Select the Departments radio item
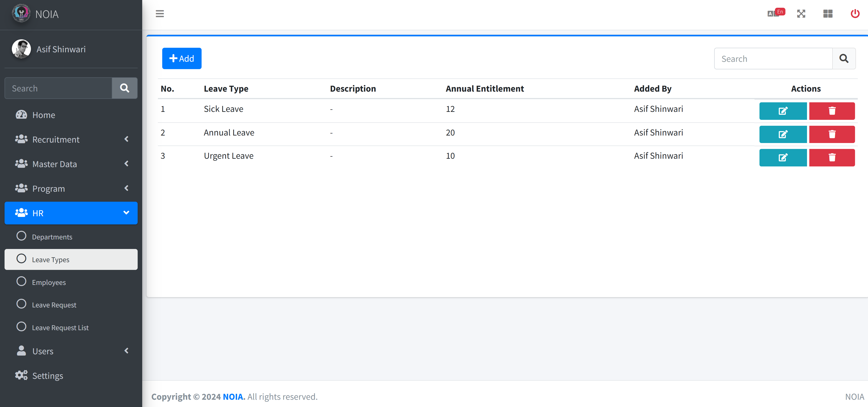868x407 pixels. coord(52,237)
